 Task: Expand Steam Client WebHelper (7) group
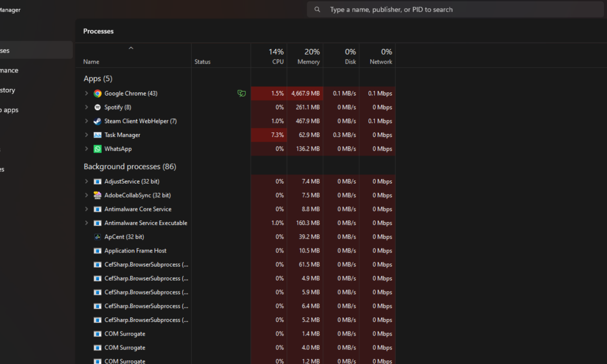(86, 121)
